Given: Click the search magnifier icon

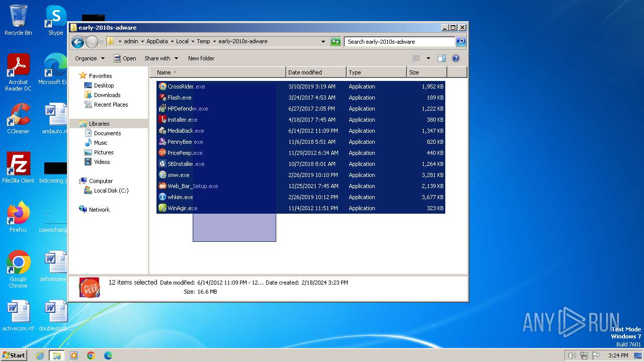Looking at the screenshot, I should click(x=461, y=42).
